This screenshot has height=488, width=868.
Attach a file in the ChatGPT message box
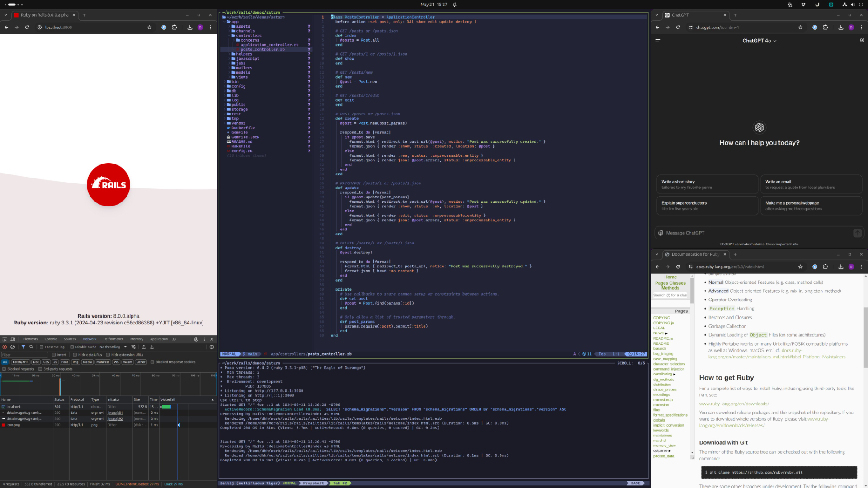(660, 233)
